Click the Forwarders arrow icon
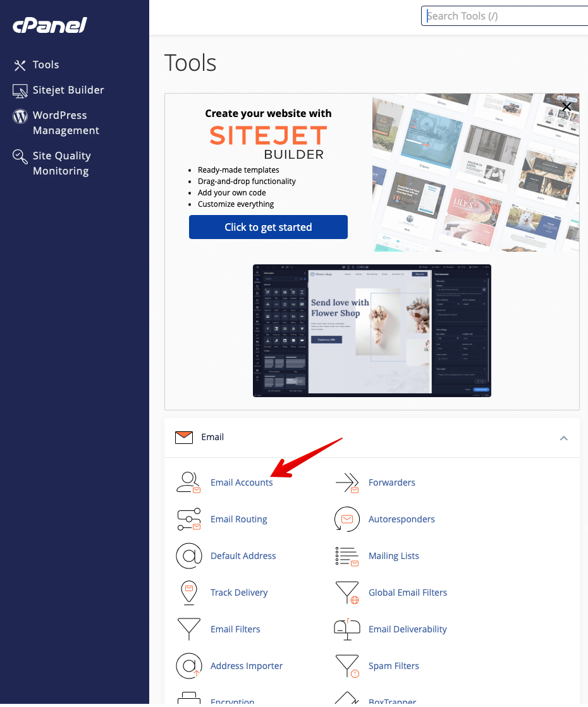The width and height of the screenshot is (588, 707). 347,483
